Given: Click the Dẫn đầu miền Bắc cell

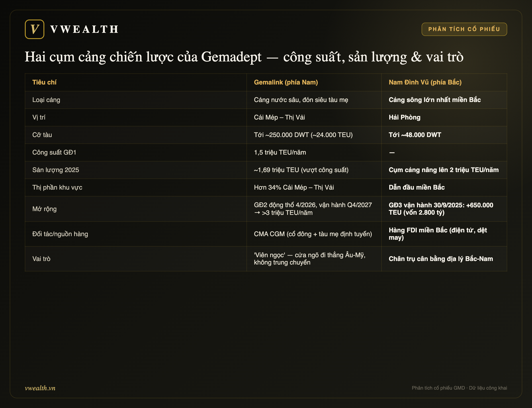Looking at the screenshot, I should pyautogui.click(x=417, y=187).
